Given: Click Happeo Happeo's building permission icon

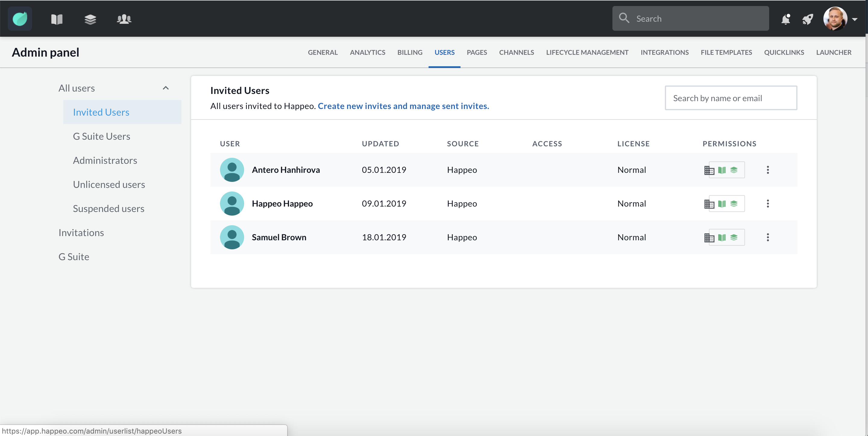Looking at the screenshot, I should point(709,204).
